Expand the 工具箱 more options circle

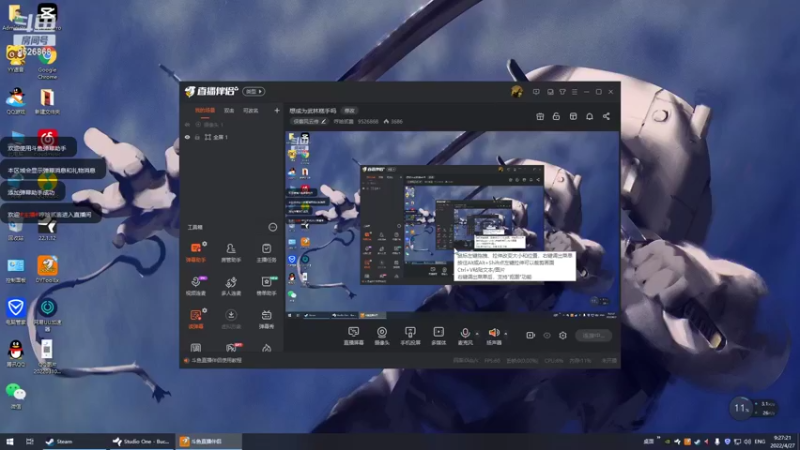(272, 227)
